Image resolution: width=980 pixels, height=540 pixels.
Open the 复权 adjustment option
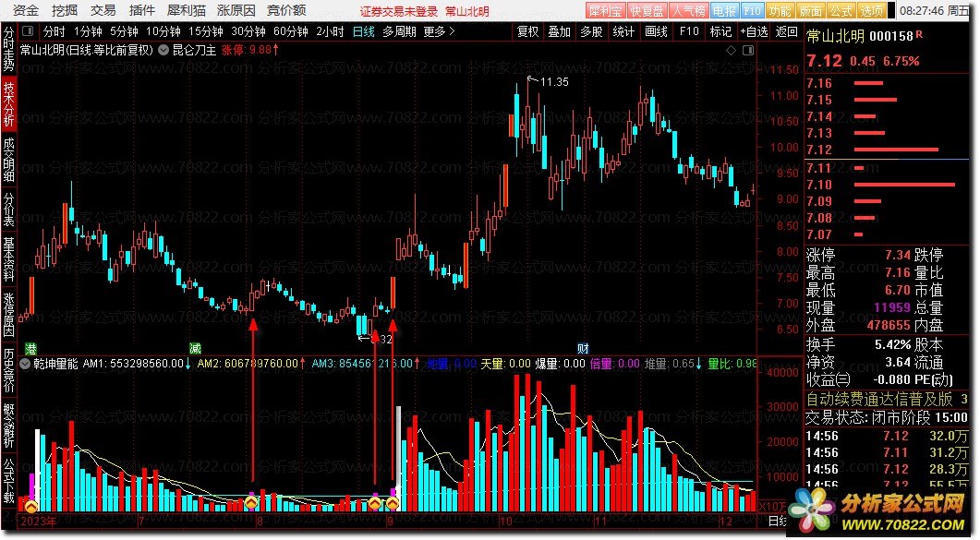pyautogui.click(x=527, y=31)
